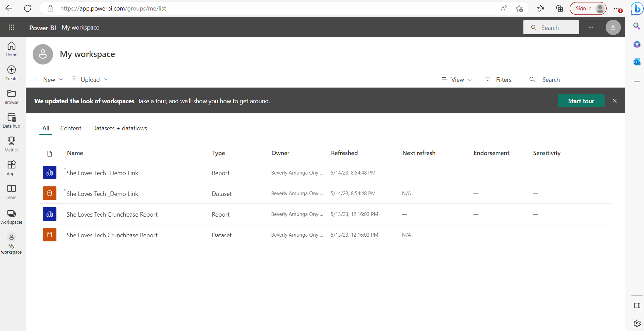Click Sign in browser profile button

[x=588, y=8]
